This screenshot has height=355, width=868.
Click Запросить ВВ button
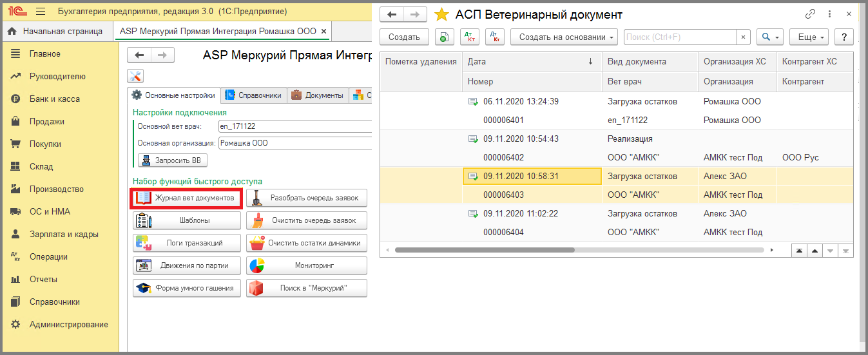(173, 160)
